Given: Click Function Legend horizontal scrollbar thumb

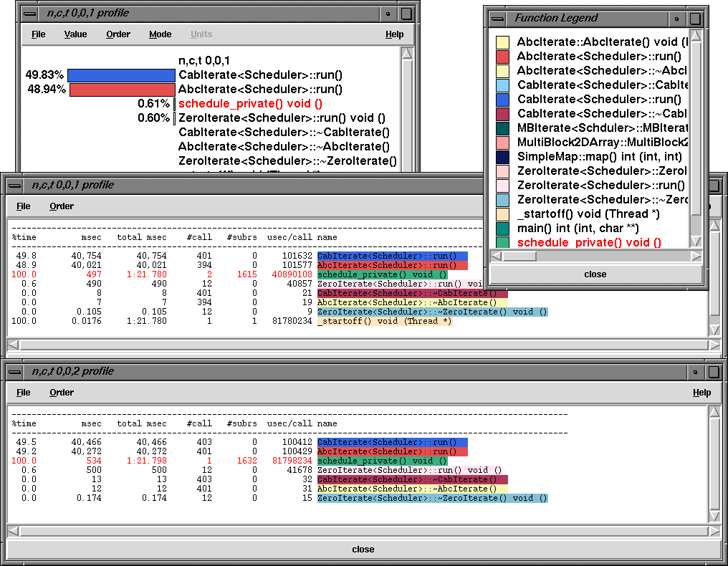Looking at the screenshot, I should coord(519,256).
